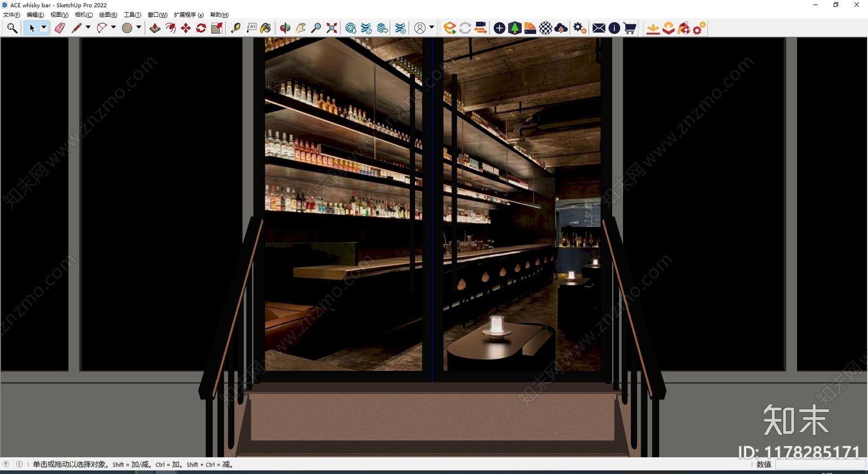
Task: Start the Enscape renderer
Action: pos(449,28)
